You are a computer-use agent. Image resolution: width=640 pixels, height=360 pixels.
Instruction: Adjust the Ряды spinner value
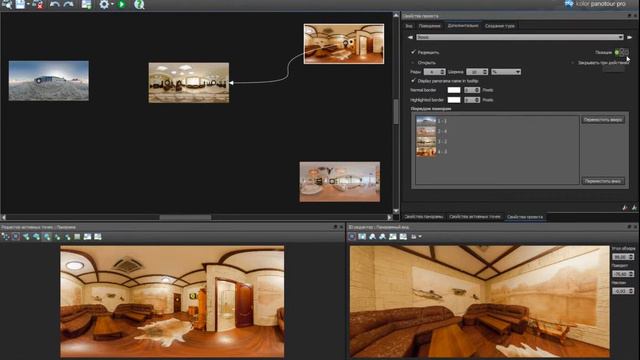pos(434,72)
